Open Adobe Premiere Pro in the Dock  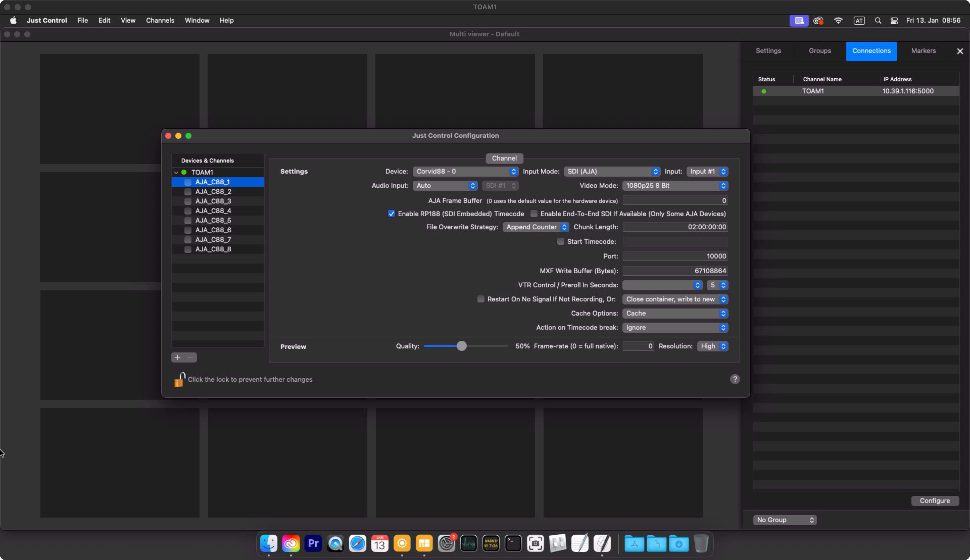[x=313, y=543]
